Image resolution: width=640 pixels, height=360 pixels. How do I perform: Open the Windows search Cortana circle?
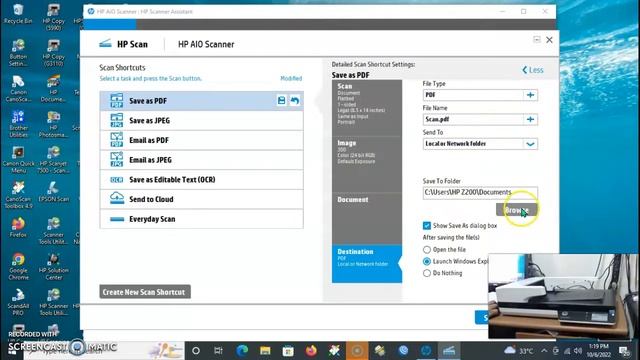tap(196, 351)
